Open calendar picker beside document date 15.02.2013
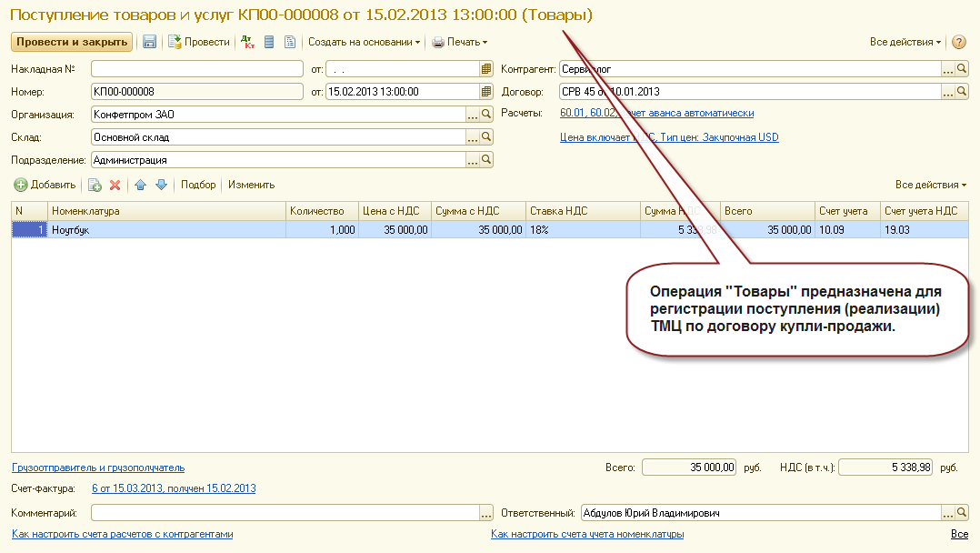The image size is (980, 553). click(486, 91)
